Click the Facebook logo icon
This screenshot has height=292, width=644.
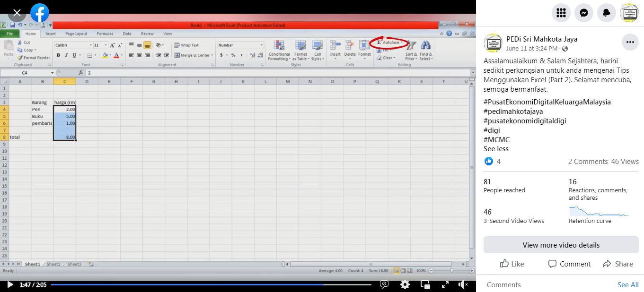tap(40, 13)
